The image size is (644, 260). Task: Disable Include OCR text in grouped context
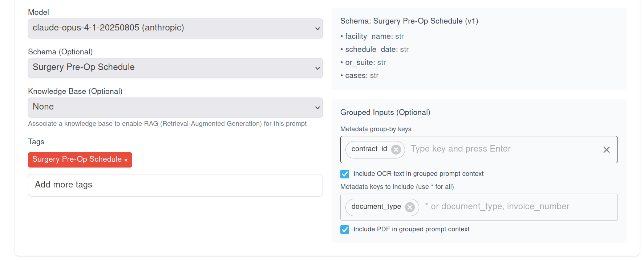pos(344,174)
